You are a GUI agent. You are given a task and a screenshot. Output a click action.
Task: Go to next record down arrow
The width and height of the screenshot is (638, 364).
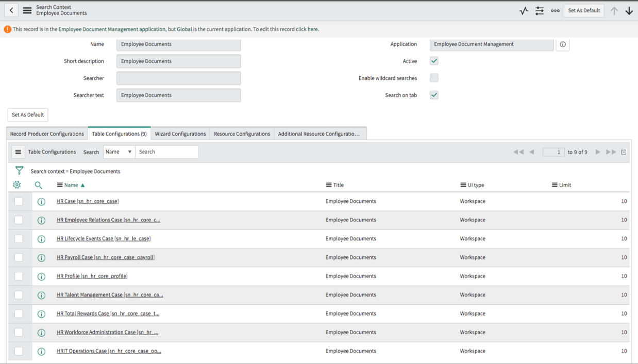pyautogui.click(x=629, y=10)
